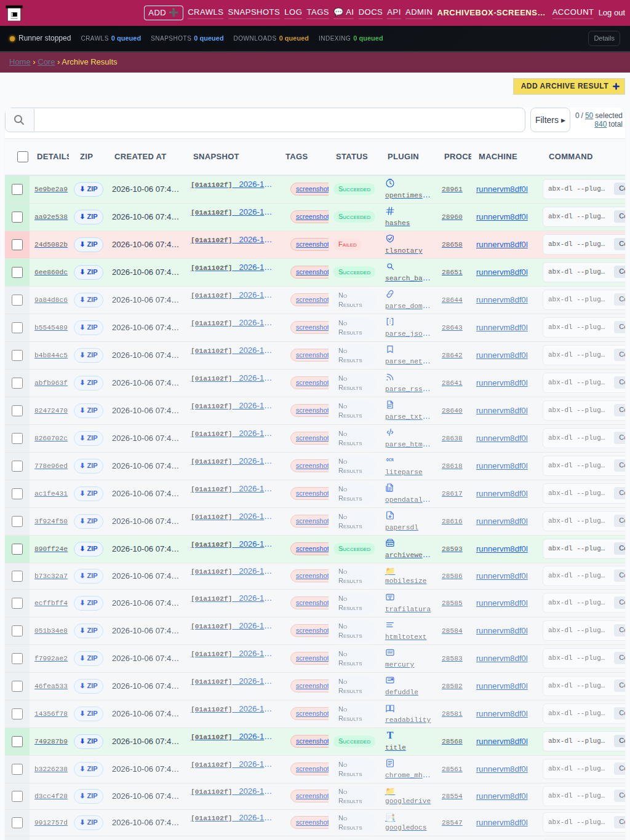630x840 pixels.
Task: Open the opentimestamps plugin clock icon
Action: pyautogui.click(x=390, y=183)
